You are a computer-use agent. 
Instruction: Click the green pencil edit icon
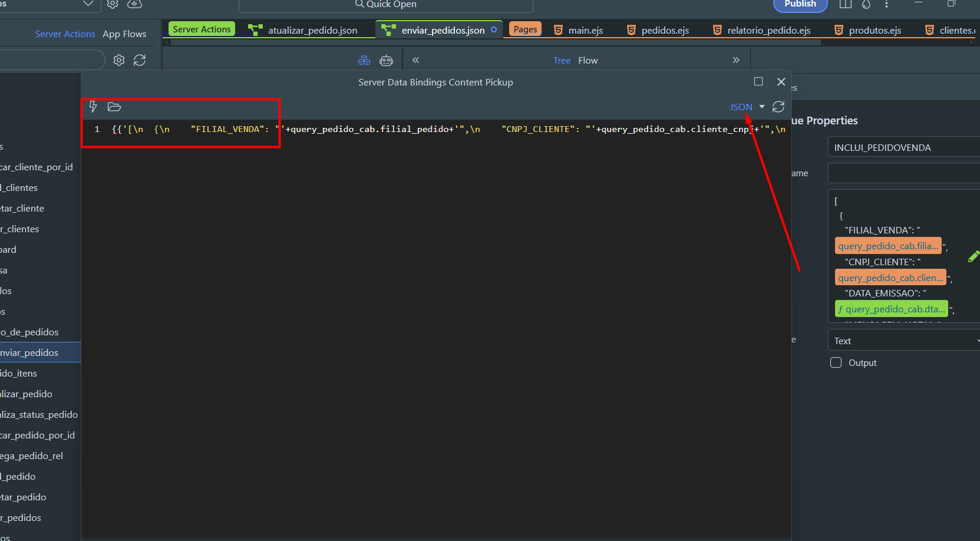click(x=973, y=256)
